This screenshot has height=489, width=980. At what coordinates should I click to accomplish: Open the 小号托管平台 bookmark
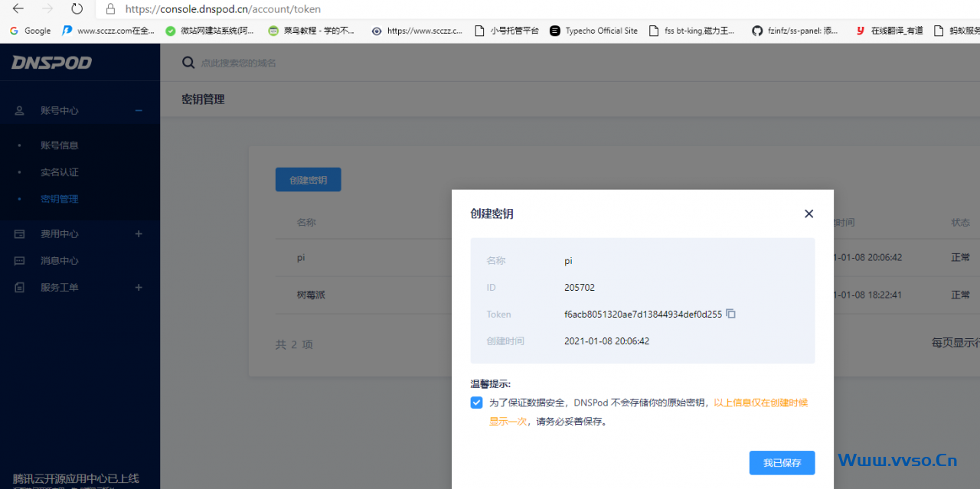tap(507, 31)
